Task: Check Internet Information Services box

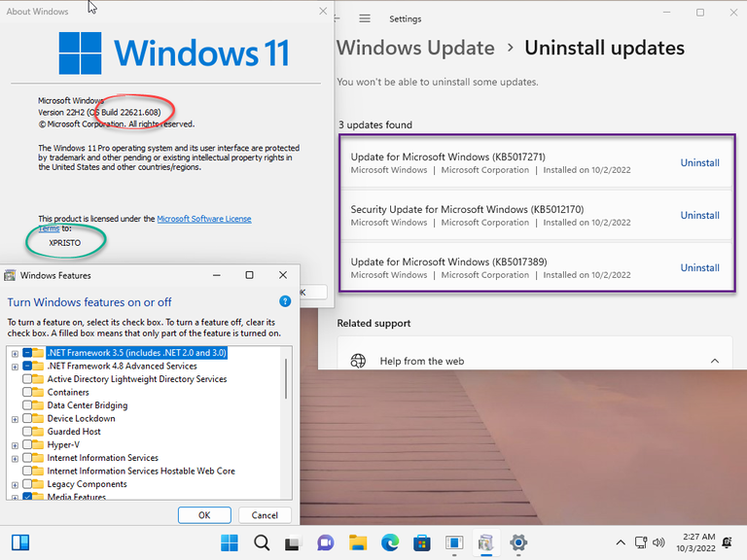Action: point(27,458)
